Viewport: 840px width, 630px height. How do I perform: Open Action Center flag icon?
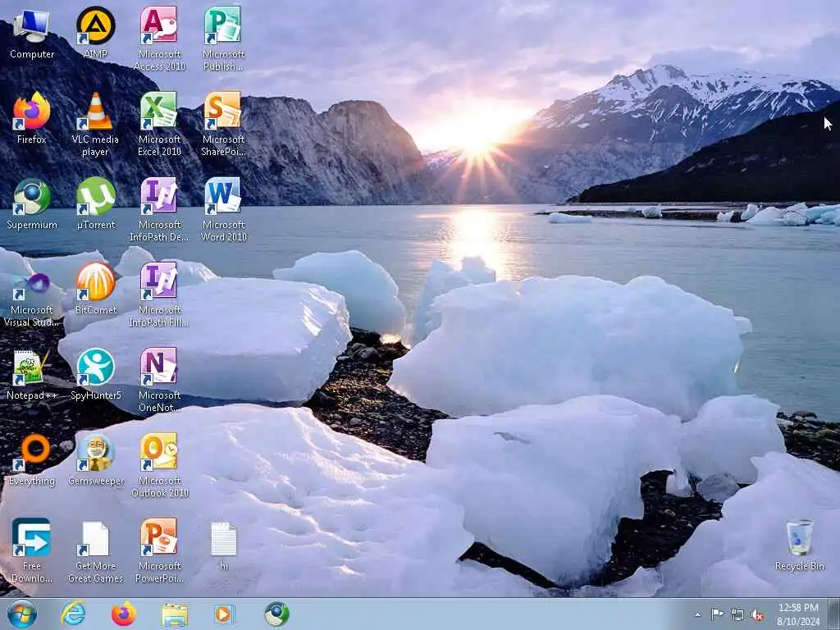point(717,614)
